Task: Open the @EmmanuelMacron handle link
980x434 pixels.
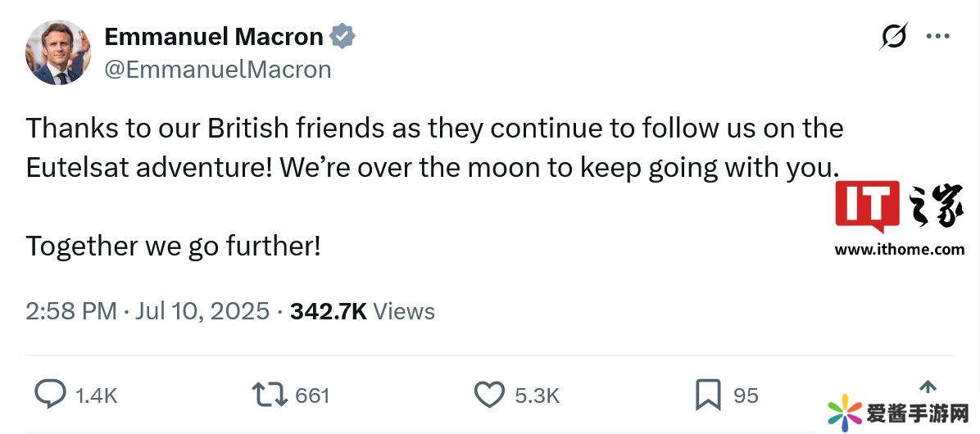Action: (x=218, y=70)
